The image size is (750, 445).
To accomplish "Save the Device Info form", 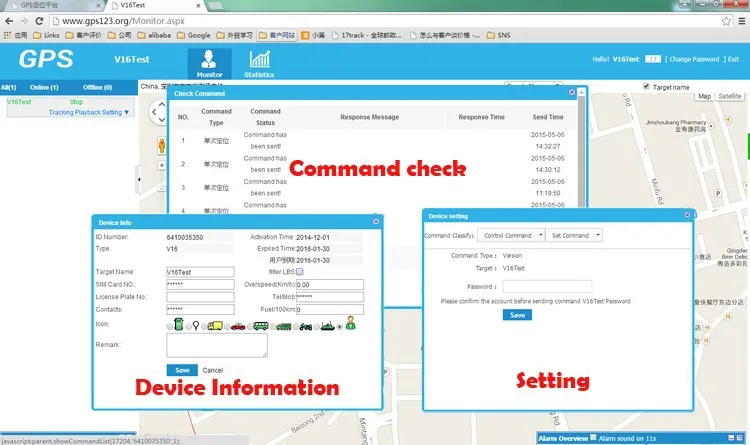I will coord(182,370).
